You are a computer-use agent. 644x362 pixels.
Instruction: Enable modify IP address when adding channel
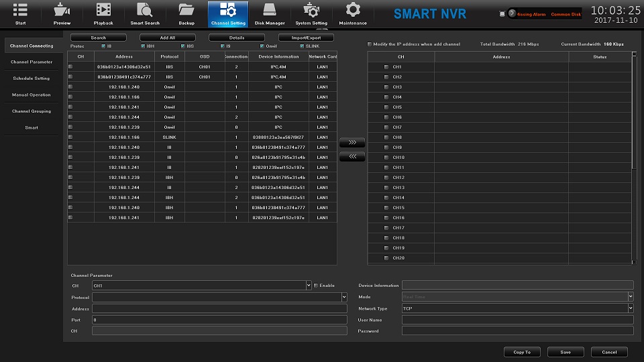[369, 44]
